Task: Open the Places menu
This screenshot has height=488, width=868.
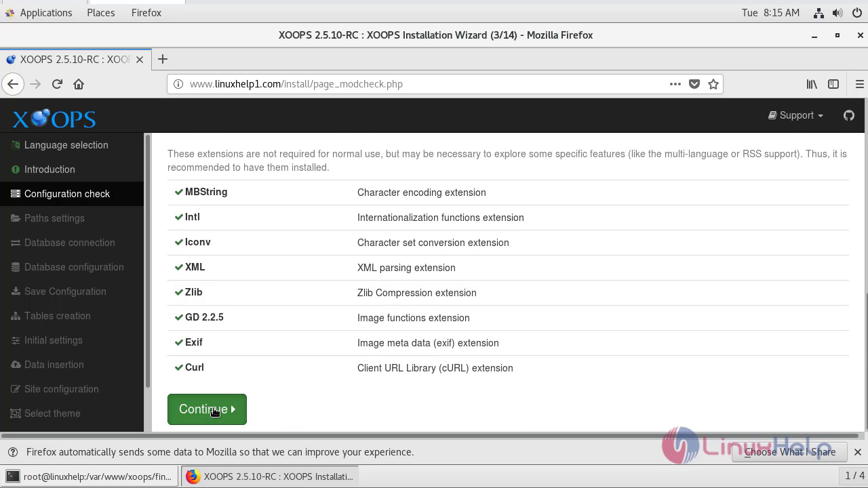Action: (x=101, y=13)
